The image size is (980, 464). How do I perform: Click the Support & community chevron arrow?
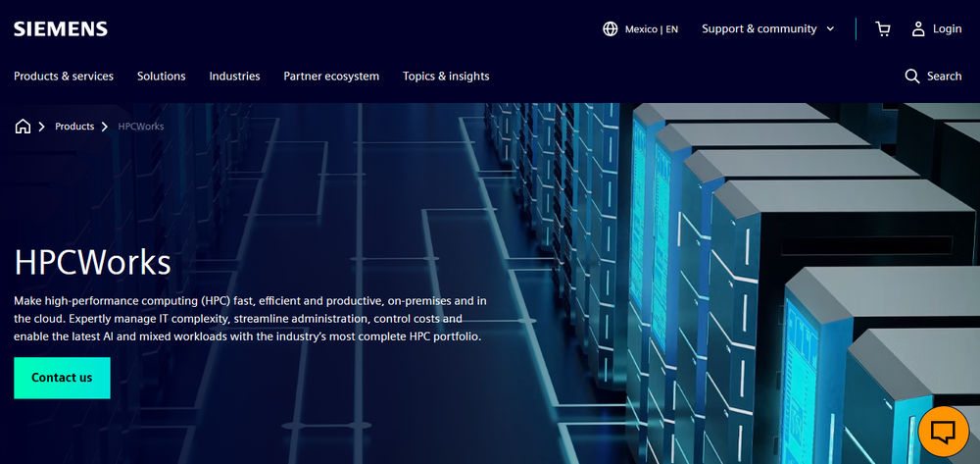(830, 28)
